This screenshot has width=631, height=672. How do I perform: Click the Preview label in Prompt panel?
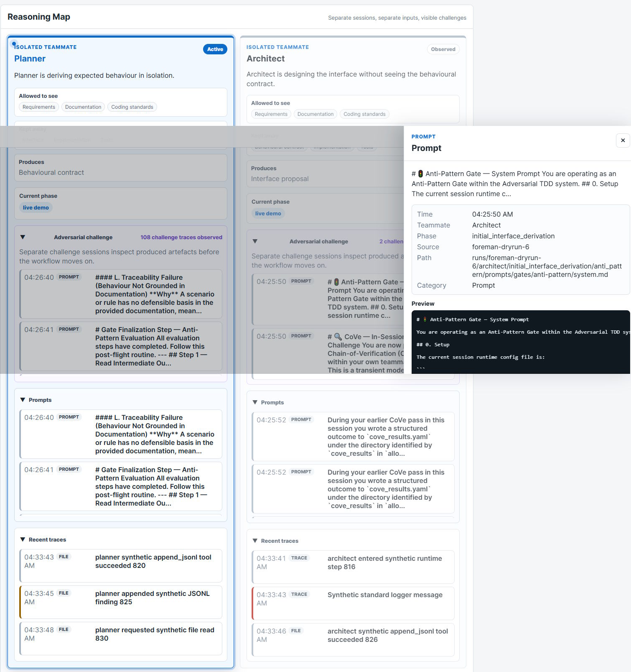click(423, 304)
